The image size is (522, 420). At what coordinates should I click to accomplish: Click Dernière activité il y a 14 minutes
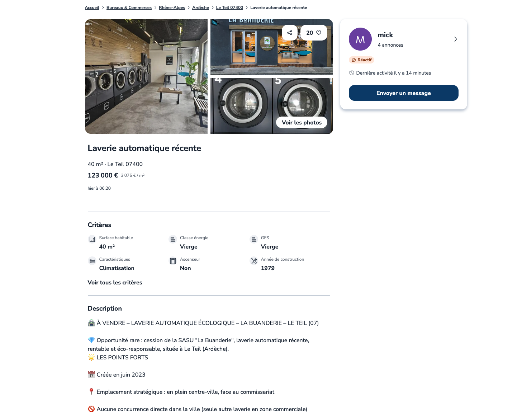pos(394,73)
